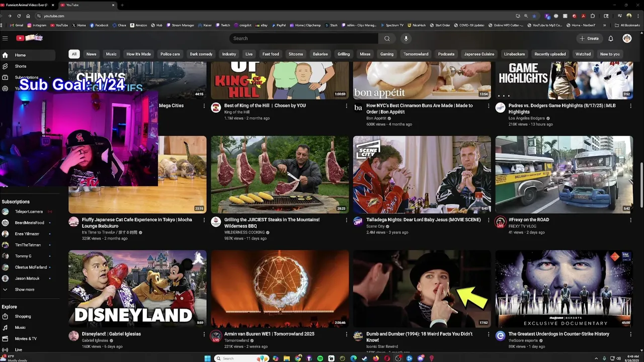Click theScore esports channel avatar

(500, 336)
